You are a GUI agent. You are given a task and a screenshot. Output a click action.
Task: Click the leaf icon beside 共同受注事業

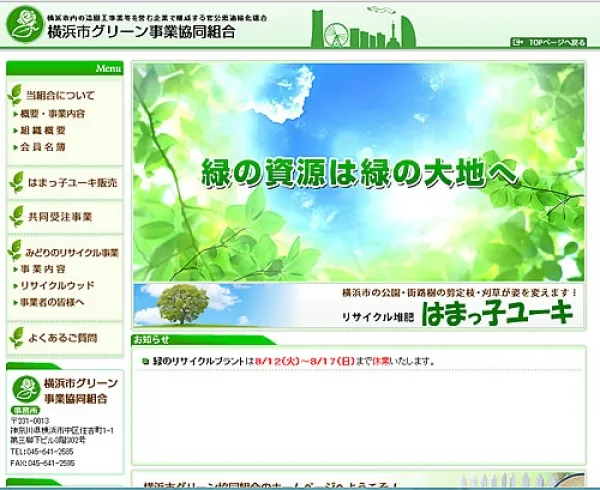pyautogui.click(x=16, y=217)
